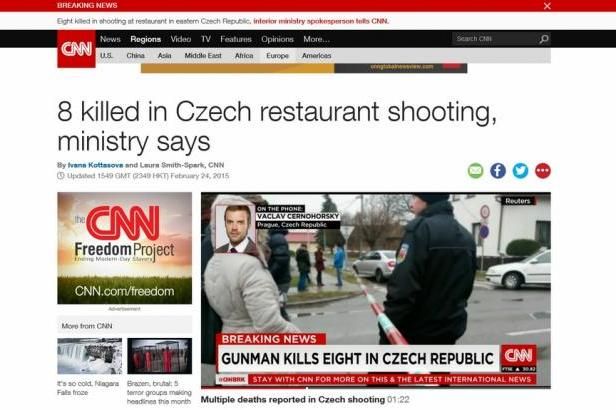
Task: Select the Europe region tab
Action: point(277,56)
